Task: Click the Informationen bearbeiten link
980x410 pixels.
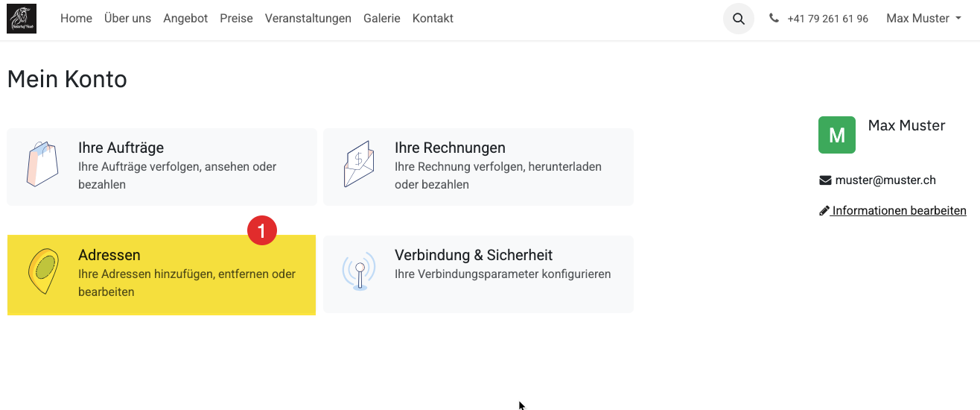Action: 899,211
